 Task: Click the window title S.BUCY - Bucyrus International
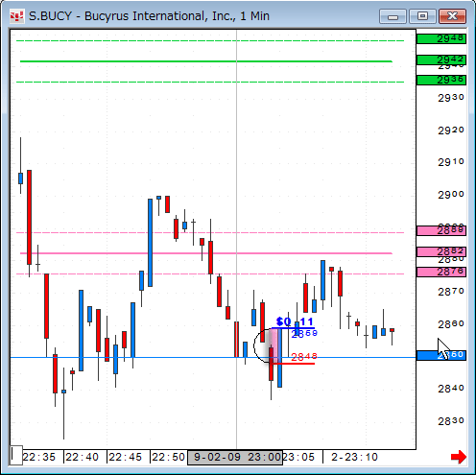pos(149,16)
